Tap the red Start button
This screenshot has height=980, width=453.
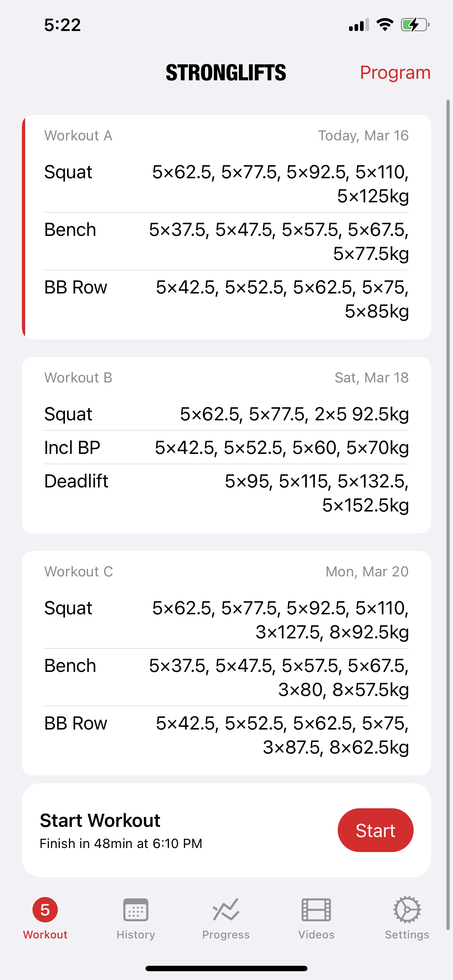click(375, 830)
